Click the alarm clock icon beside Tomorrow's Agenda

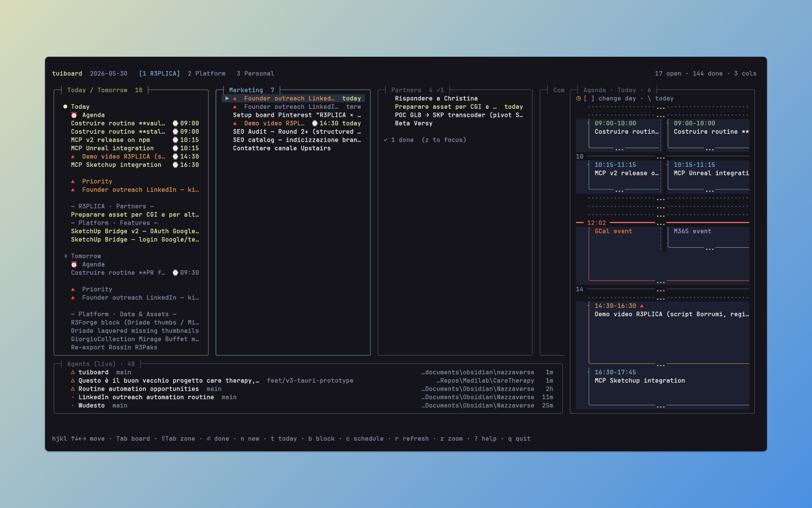click(74, 265)
